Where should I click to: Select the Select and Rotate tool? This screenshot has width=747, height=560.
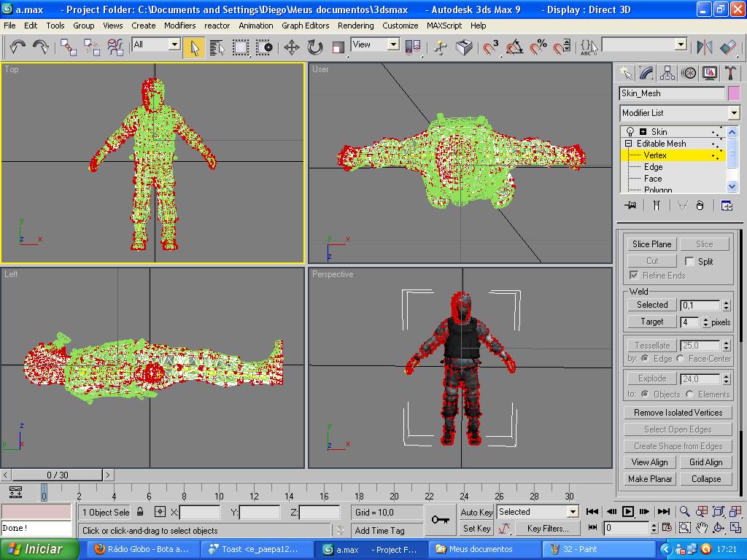point(315,47)
